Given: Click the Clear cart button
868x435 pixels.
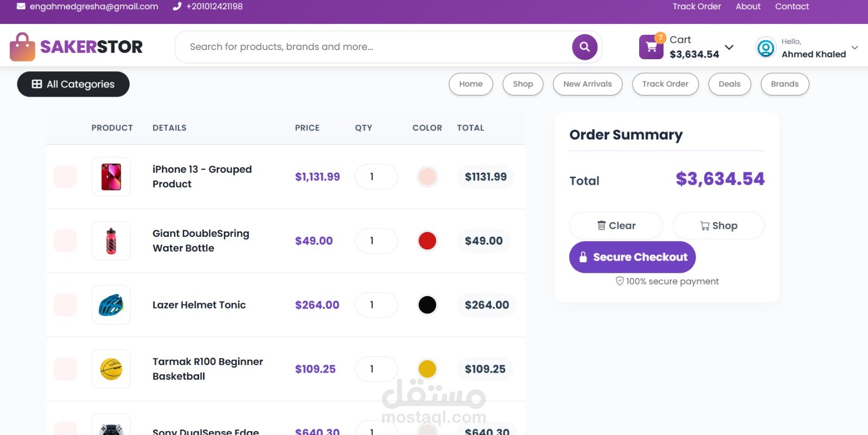Looking at the screenshot, I should (616, 225).
